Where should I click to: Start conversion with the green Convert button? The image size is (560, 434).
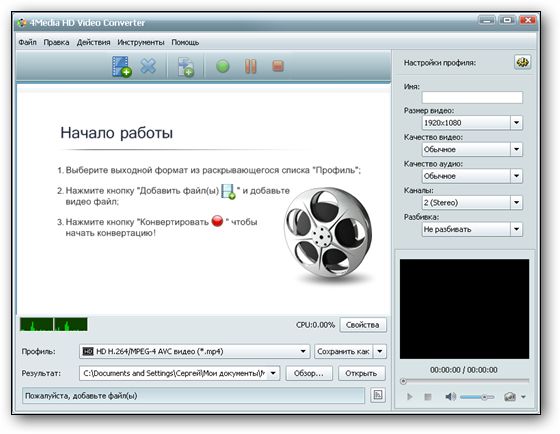point(223,66)
